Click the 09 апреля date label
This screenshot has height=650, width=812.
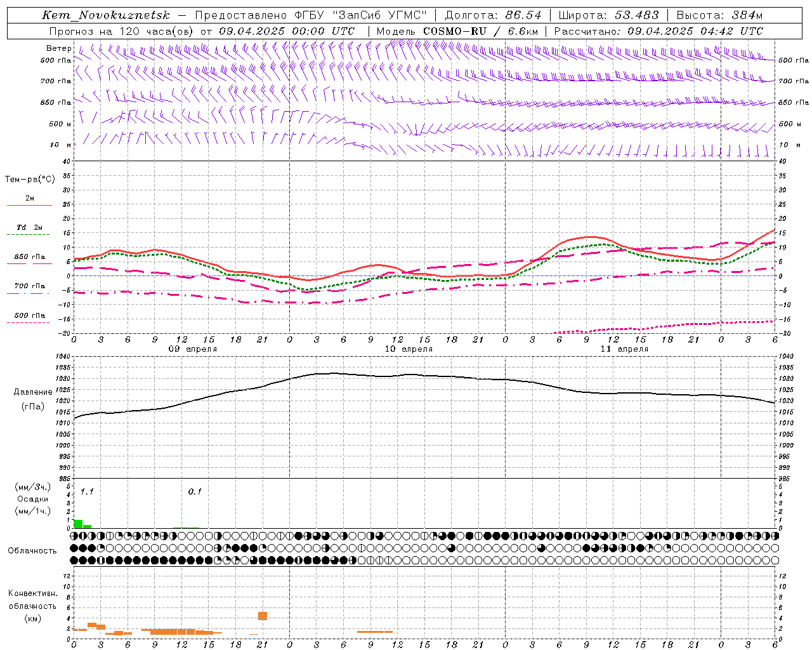(x=192, y=348)
